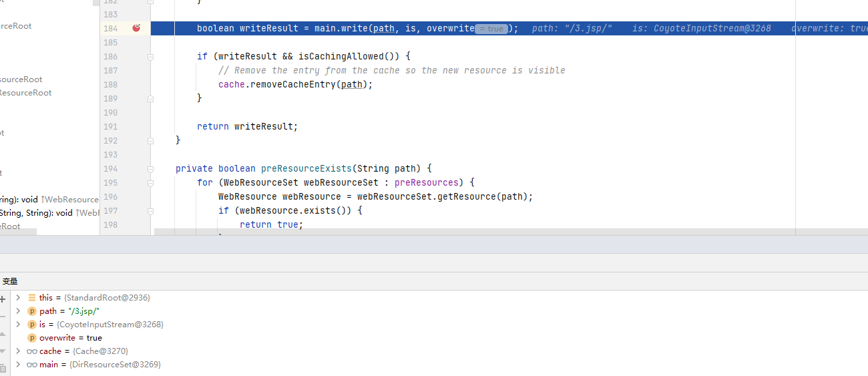The height and width of the screenshot is (376, 868).
Task: Collapse the fold marker at line 189
Action: [x=151, y=98]
